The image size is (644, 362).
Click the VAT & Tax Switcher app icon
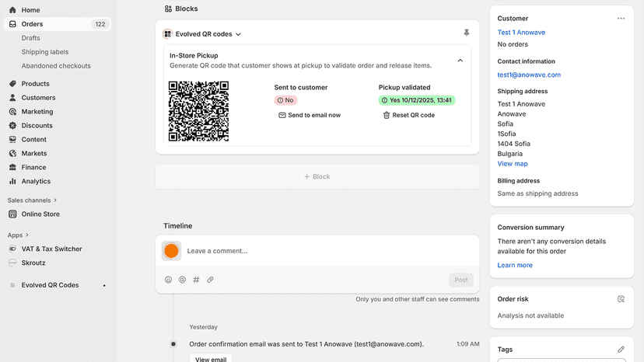[12, 249]
